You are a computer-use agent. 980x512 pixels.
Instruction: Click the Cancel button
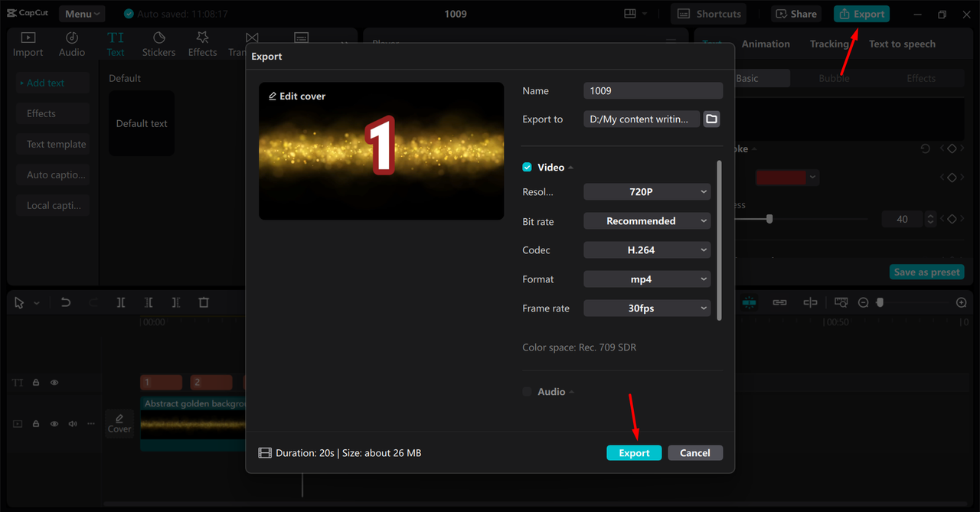(x=695, y=453)
